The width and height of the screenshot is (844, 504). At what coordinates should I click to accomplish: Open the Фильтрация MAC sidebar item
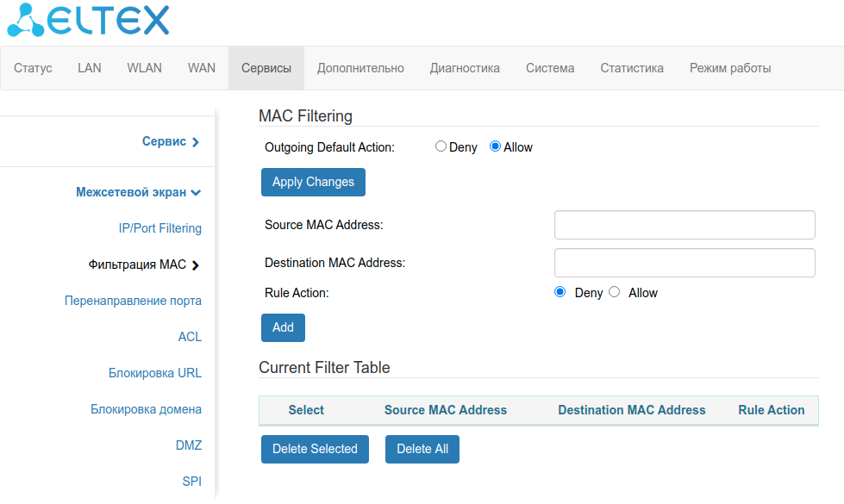pyautogui.click(x=144, y=264)
